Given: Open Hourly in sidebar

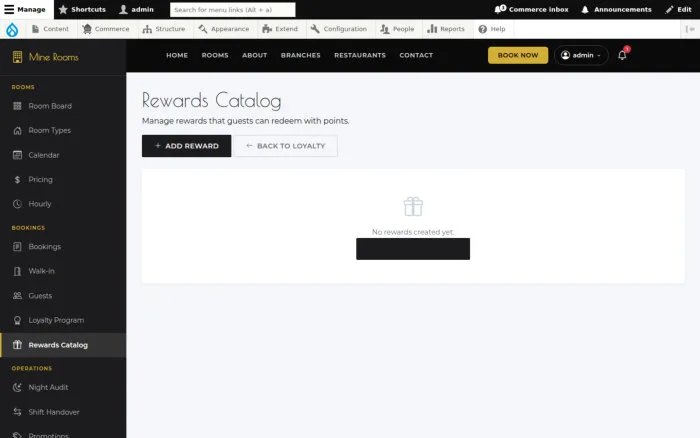Looking at the screenshot, I should 63,204.
